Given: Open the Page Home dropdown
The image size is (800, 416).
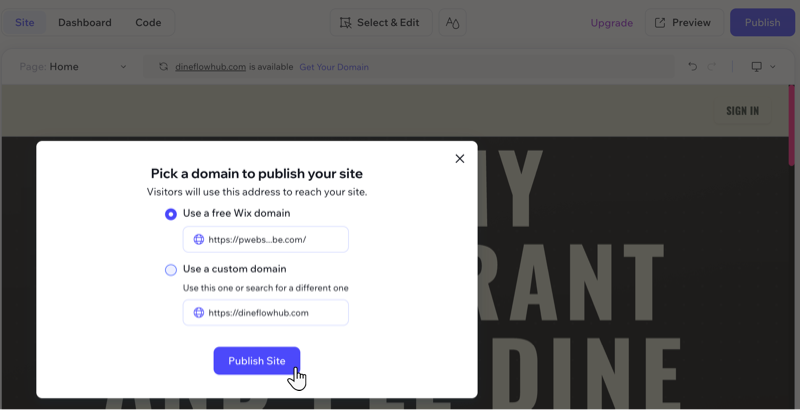Looking at the screenshot, I should pos(73,67).
